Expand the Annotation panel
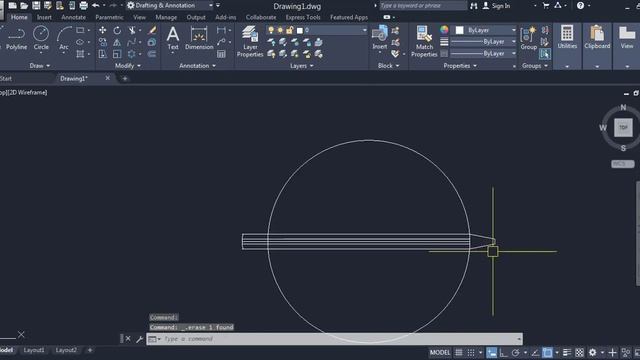The height and width of the screenshot is (360, 640). (x=198, y=66)
